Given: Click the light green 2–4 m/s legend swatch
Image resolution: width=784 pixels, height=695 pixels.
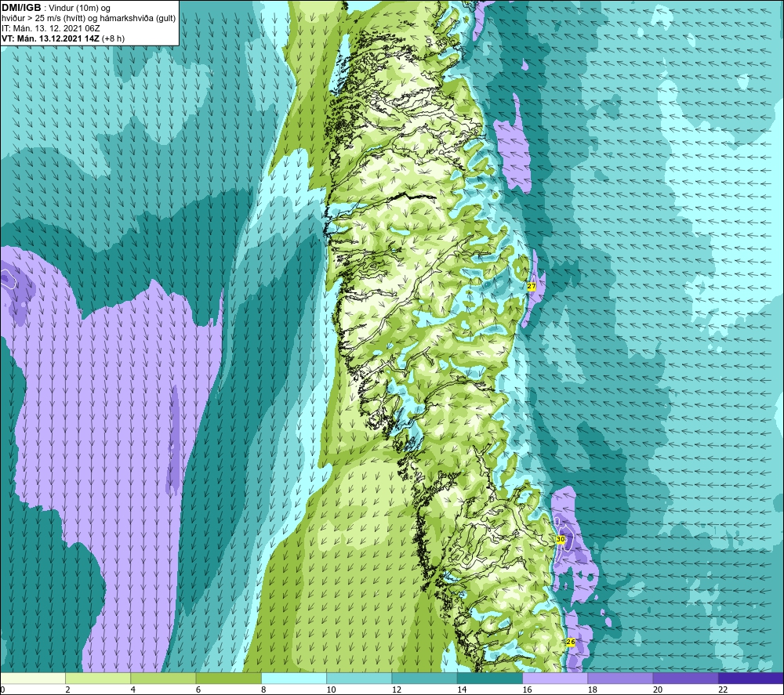Looking at the screenshot, I should [x=98, y=678].
